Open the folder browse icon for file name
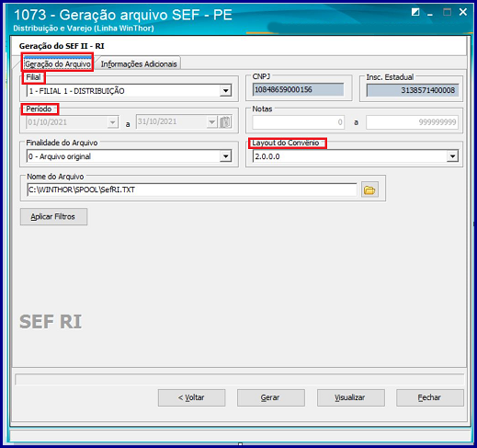 (x=369, y=190)
